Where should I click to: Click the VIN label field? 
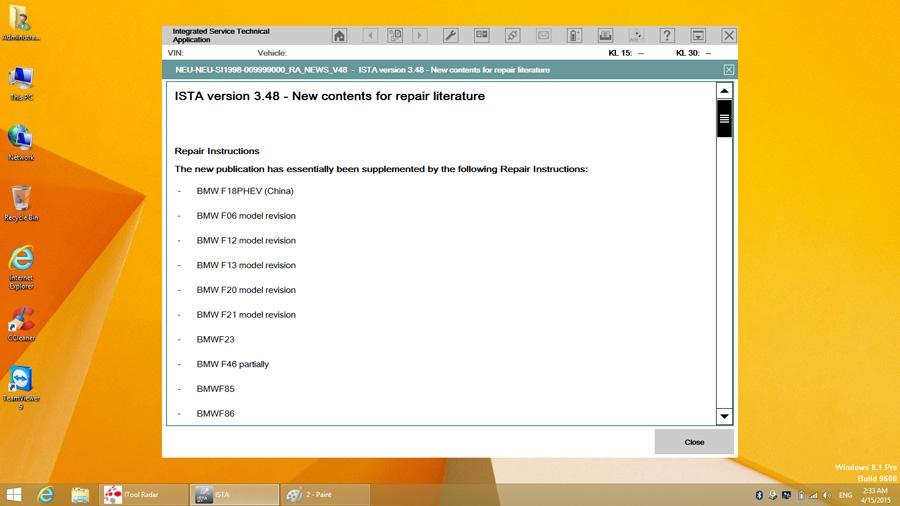click(176, 53)
